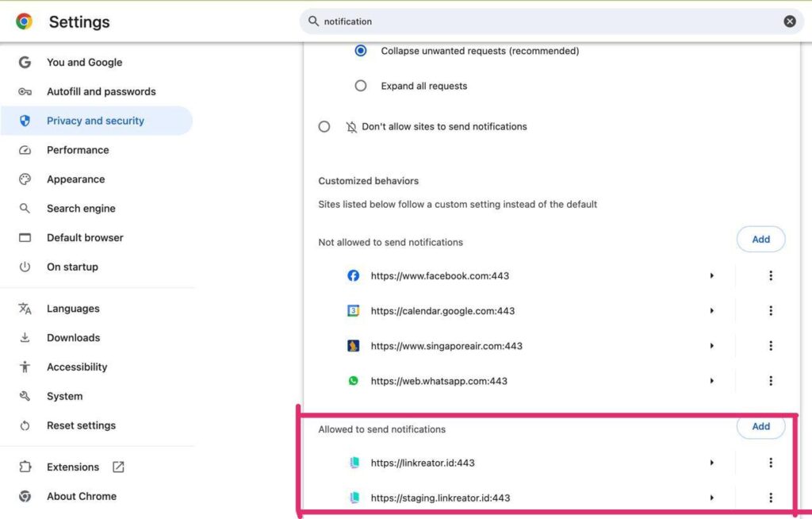Expand site details arrow for singaporeair.com
The image size is (812, 519).
711,346
